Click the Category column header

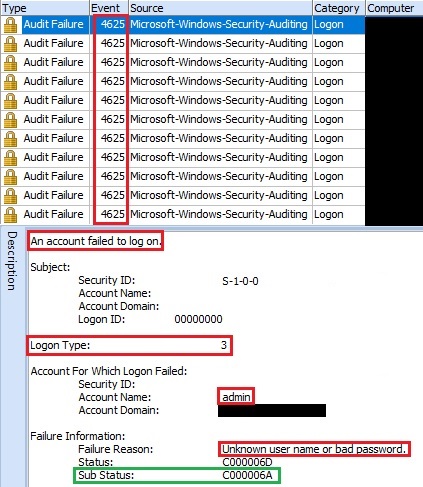point(339,8)
